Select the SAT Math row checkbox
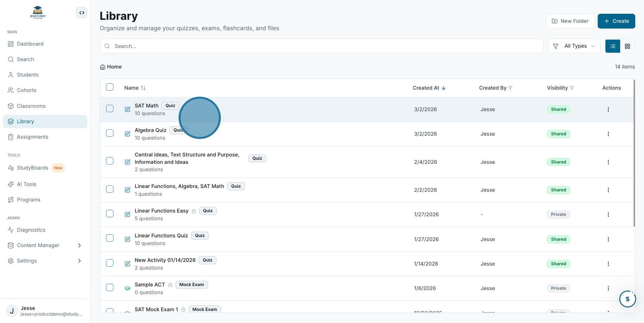 [110, 109]
